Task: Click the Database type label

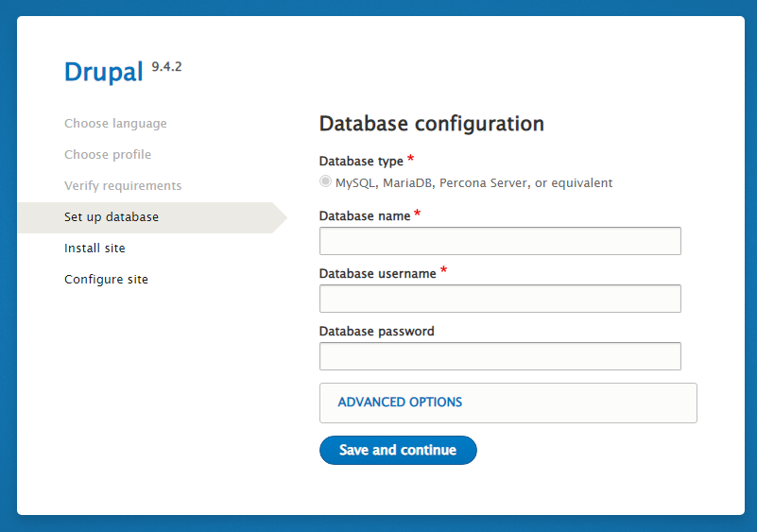Action: (361, 162)
